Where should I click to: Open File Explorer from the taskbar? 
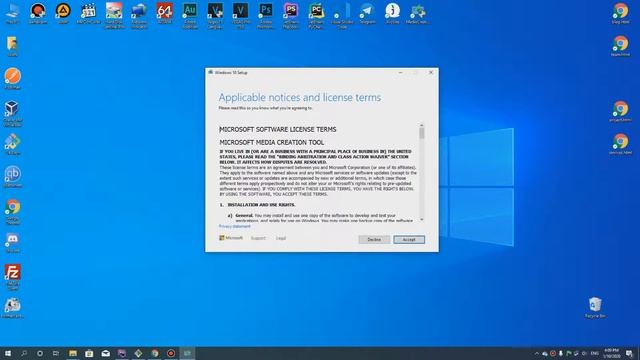(73, 353)
